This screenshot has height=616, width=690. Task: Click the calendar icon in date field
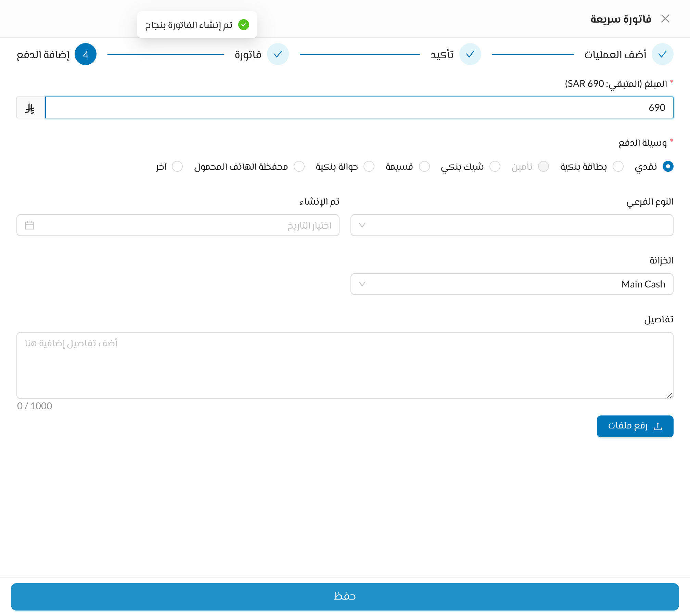point(29,225)
